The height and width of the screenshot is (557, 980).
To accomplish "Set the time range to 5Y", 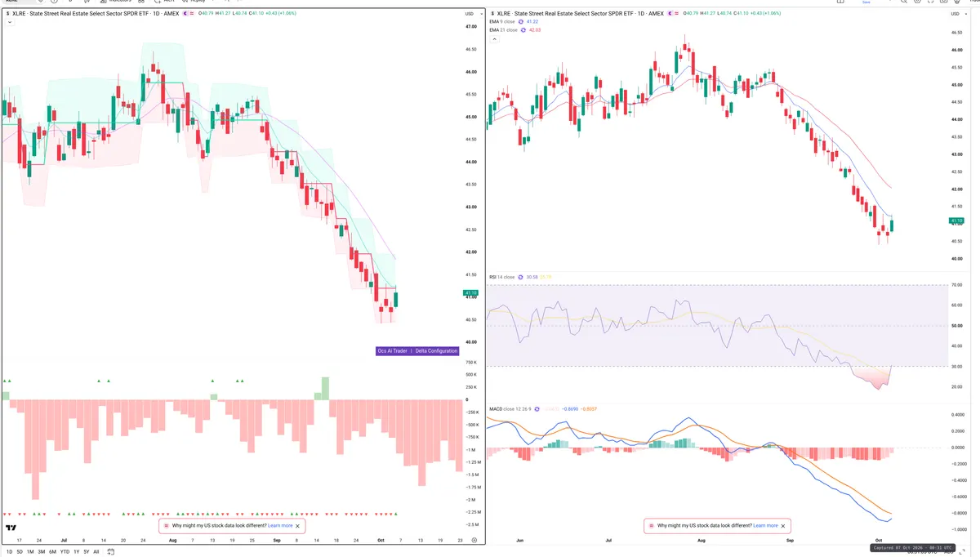I will [x=87, y=551].
